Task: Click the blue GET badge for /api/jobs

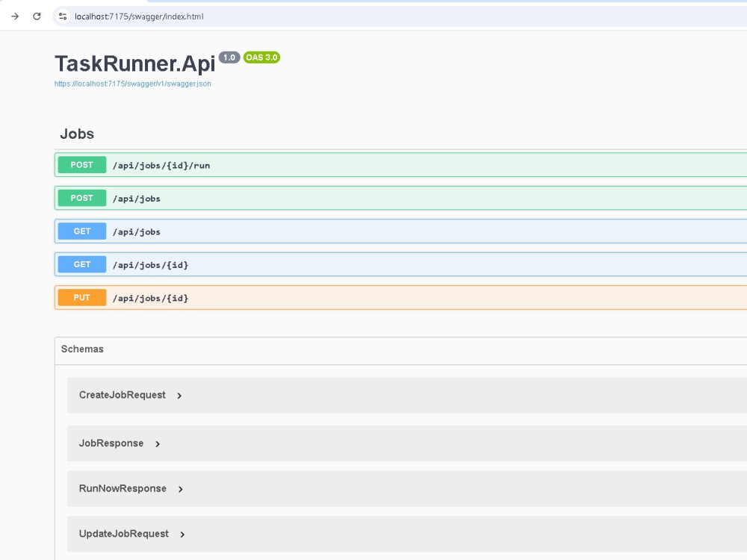Action: 82,231
